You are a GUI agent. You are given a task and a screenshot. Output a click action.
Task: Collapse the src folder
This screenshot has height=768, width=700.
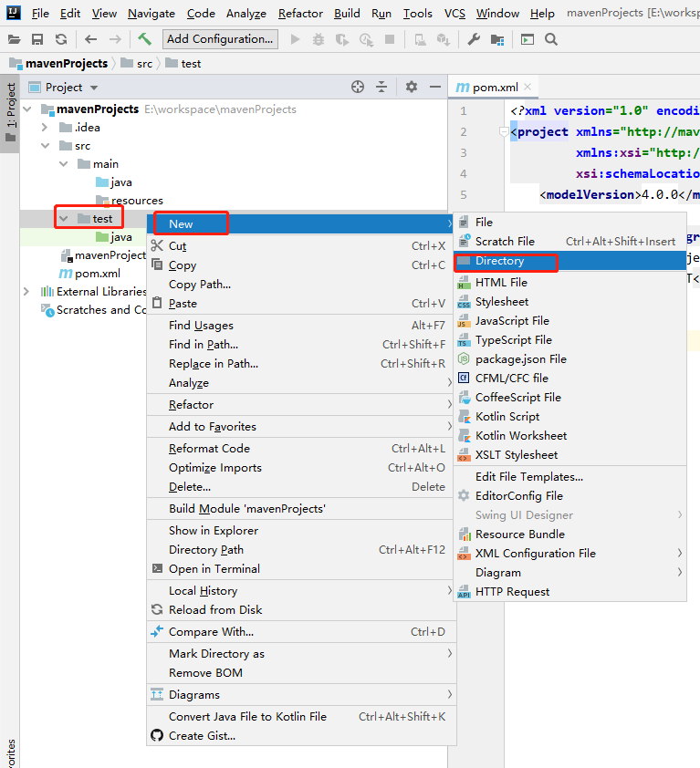(x=45, y=145)
